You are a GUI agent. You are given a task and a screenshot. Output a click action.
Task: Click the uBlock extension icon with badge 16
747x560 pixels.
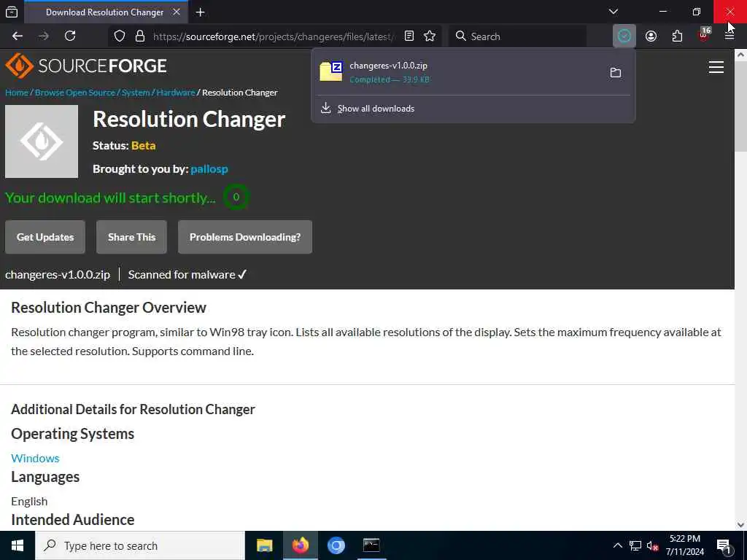coord(704,35)
